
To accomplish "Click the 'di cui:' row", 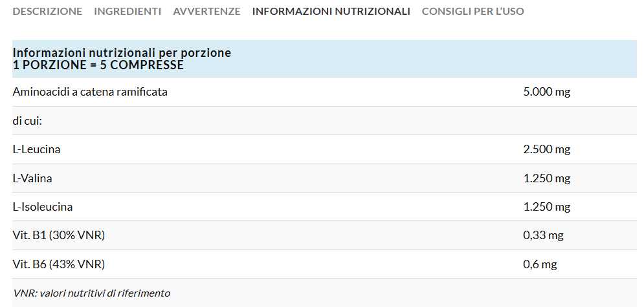I will tap(27, 121).
